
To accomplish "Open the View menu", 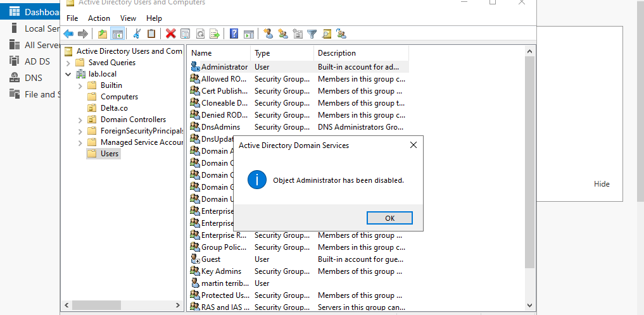I will tap(128, 18).
